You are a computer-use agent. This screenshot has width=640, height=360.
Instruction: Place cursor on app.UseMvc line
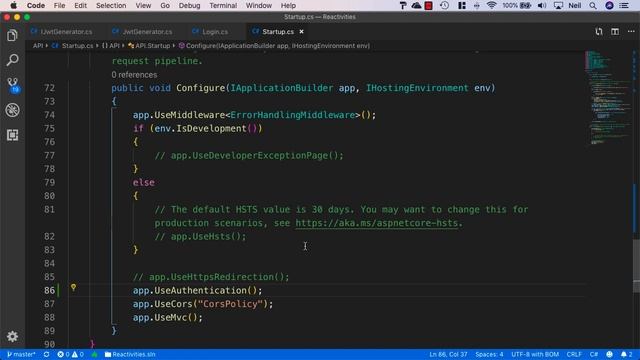point(167,317)
